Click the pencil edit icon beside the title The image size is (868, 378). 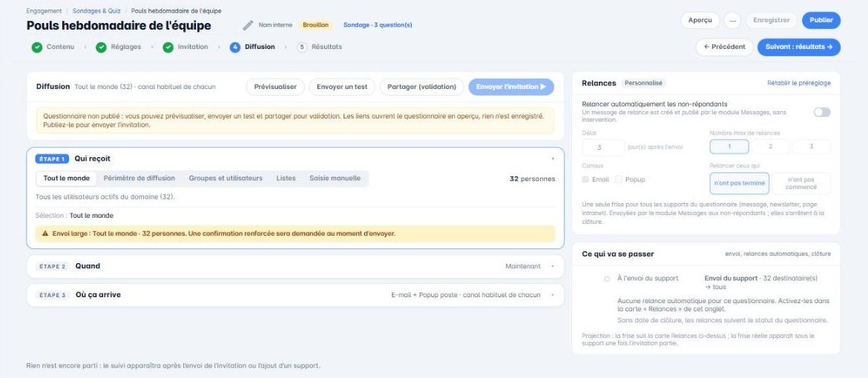(x=248, y=25)
